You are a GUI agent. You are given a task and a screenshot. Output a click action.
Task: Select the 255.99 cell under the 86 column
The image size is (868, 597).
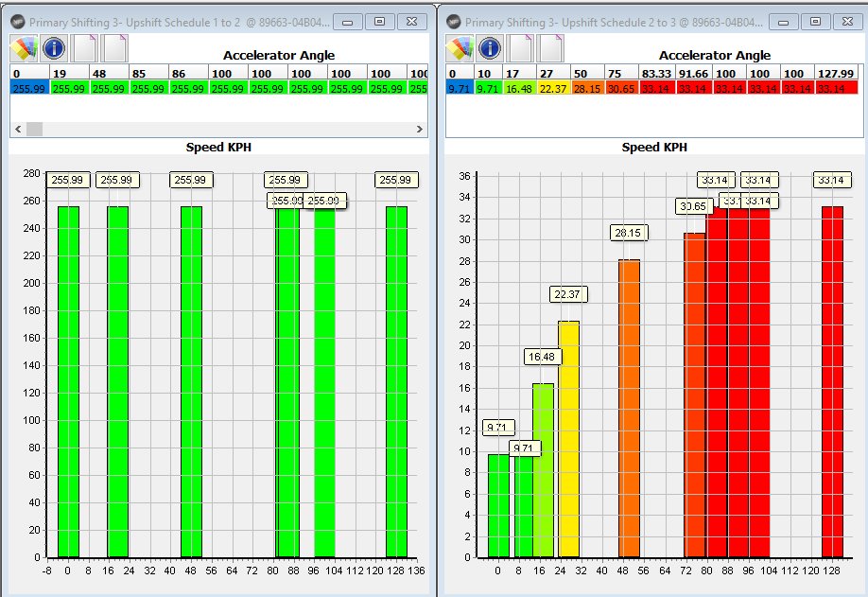188,88
